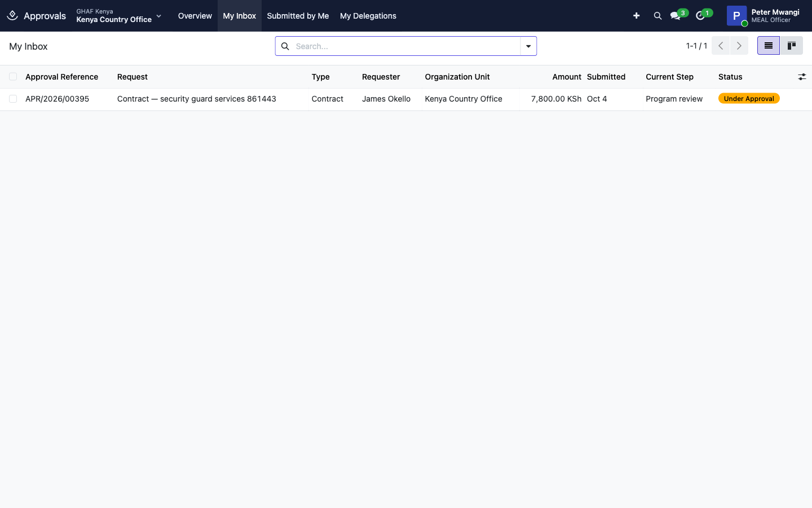Switch to kanban view

791,46
